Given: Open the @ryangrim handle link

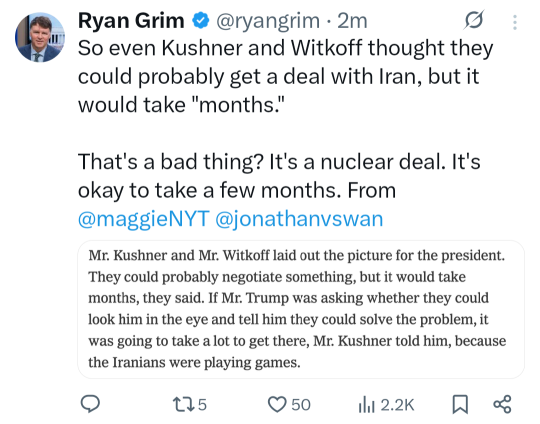Looking at the screenshot, I should pos(268,21).
